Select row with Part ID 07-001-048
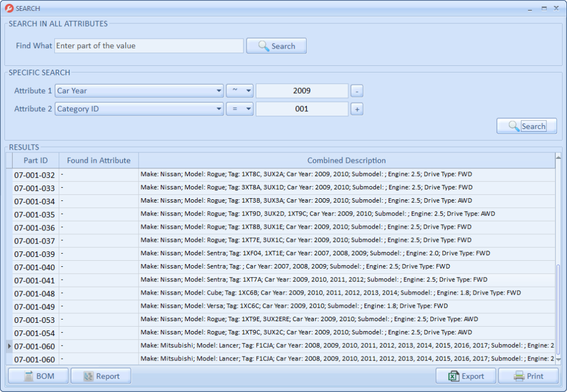Screen dimensions: 567x392 (x=34, y=293)
